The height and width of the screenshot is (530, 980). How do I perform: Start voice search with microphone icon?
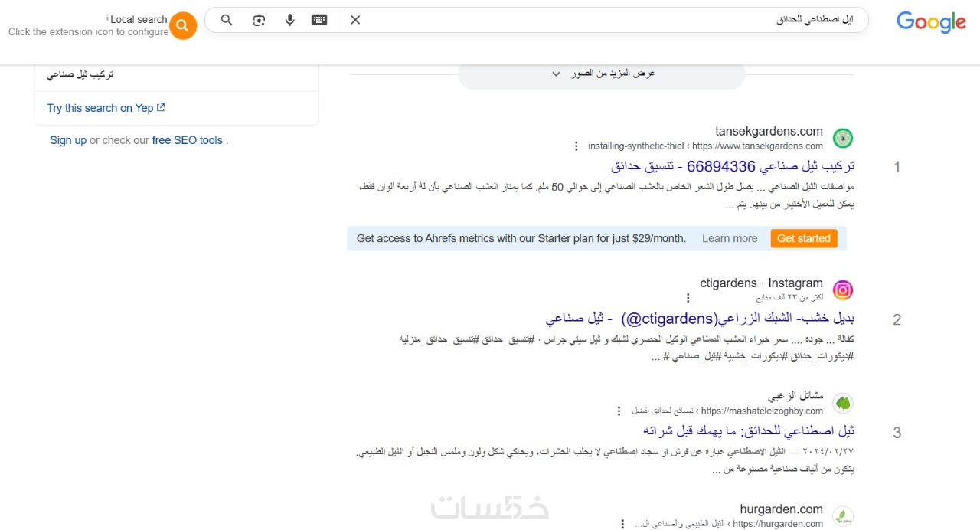pos(289,20)
